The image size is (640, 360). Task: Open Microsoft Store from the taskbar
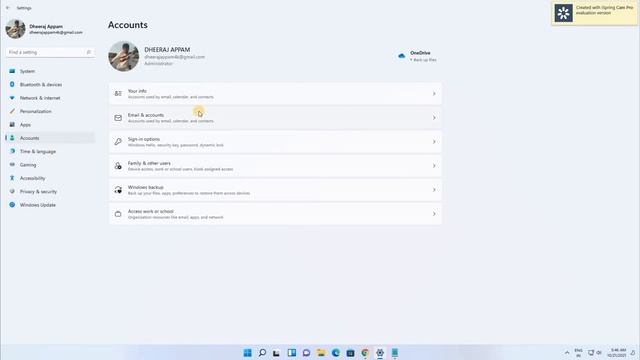[350, 353]
